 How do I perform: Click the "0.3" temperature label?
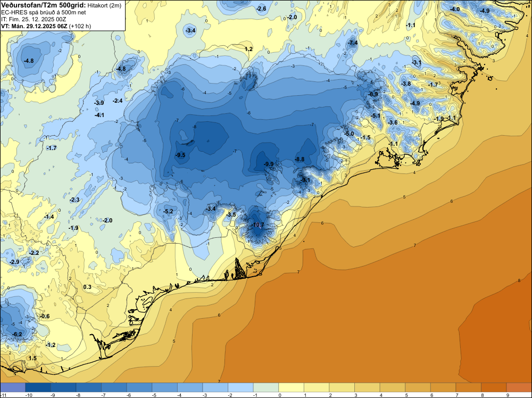pos(87,287)
